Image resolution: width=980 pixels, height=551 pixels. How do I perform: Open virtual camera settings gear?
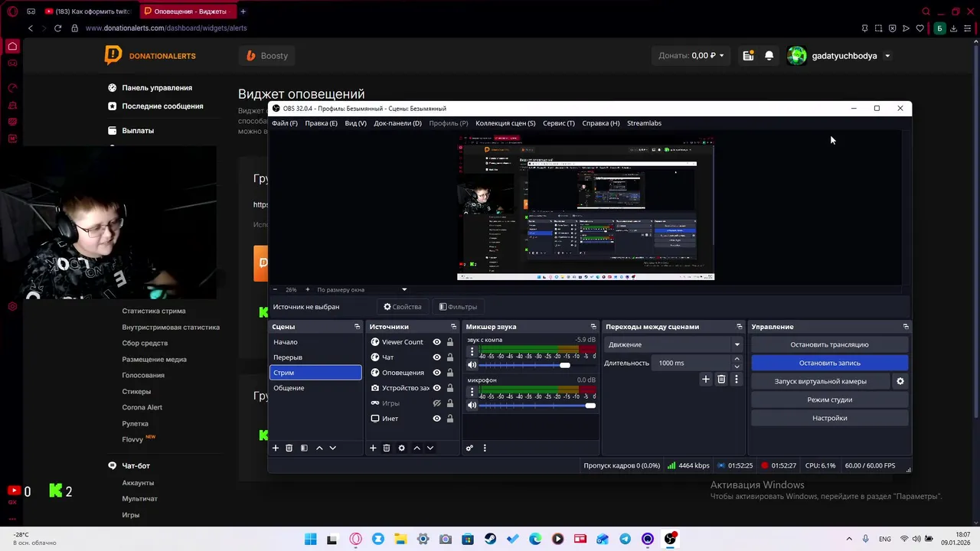pos(900,381)
